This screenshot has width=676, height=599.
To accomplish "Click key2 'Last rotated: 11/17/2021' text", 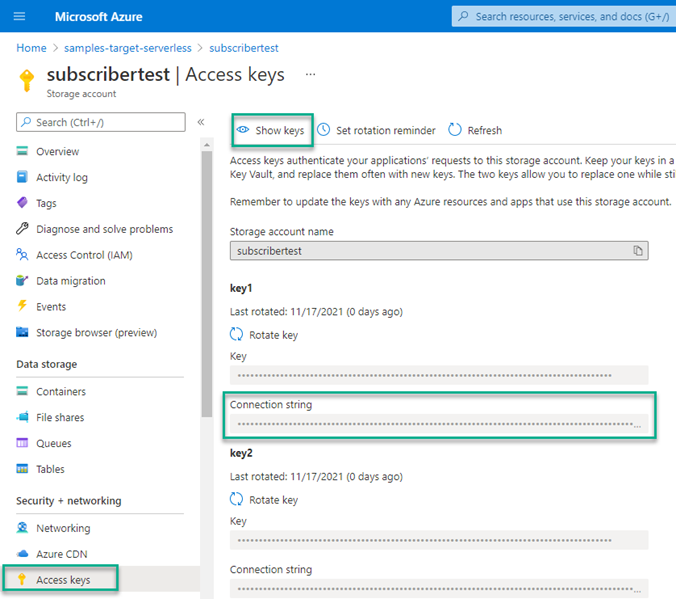I will (316, 477).
